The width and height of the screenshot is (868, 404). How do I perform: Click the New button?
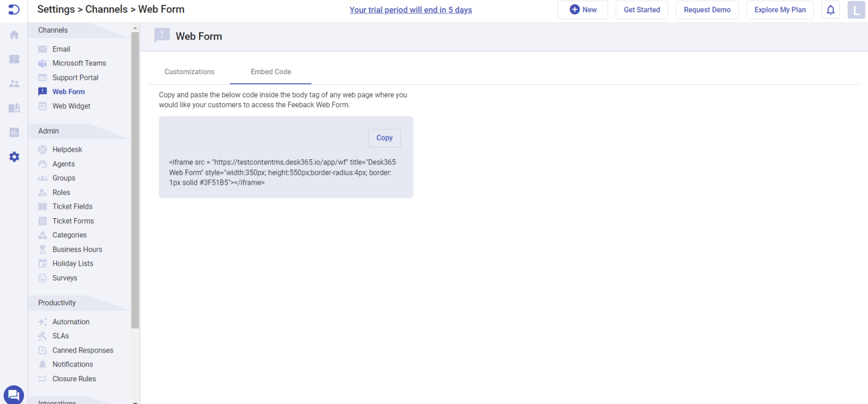582,9
